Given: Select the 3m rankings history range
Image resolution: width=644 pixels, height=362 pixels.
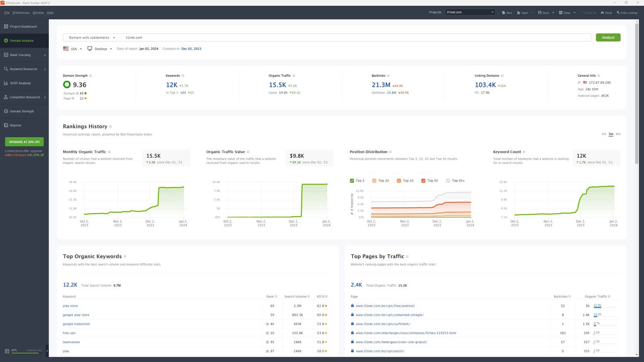Looking at the screenshot, I should (611, 134).
